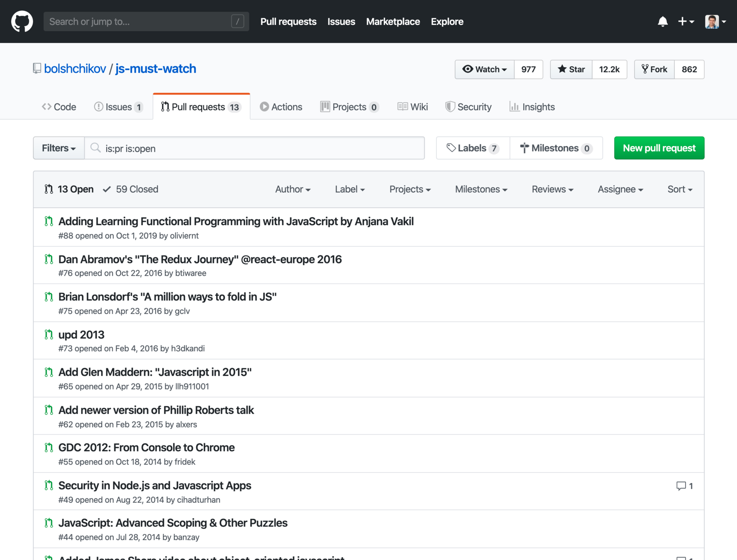The width and height of the screenshot is (737, 560).
Task: Click the slash shortcut key icon in search
Action: point(238,22)
